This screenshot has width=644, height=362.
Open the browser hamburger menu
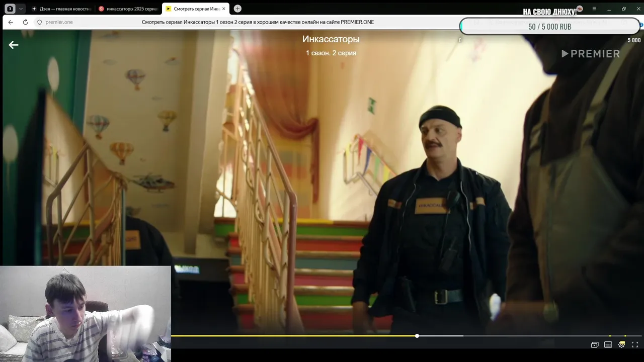click(x=594, y=9)
